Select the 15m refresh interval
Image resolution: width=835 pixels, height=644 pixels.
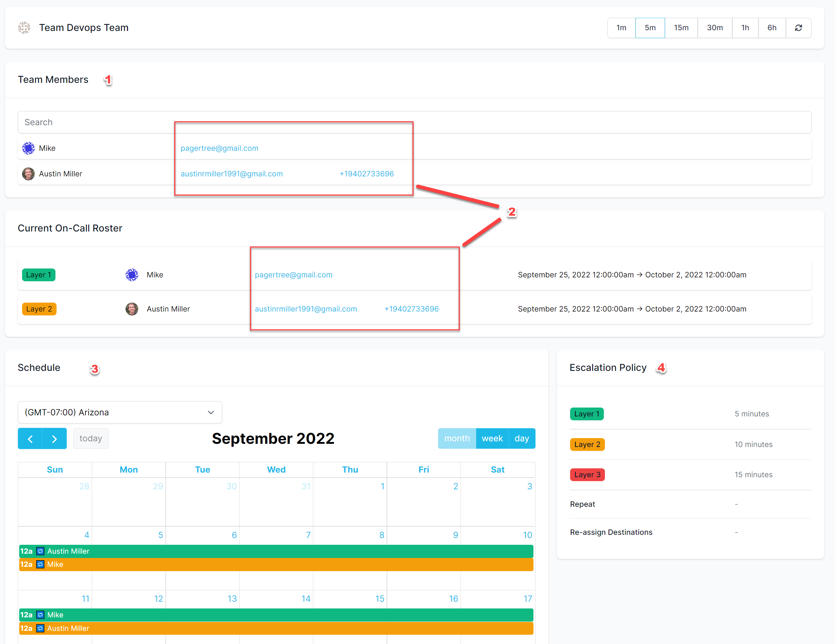click(x=681, y=27)
